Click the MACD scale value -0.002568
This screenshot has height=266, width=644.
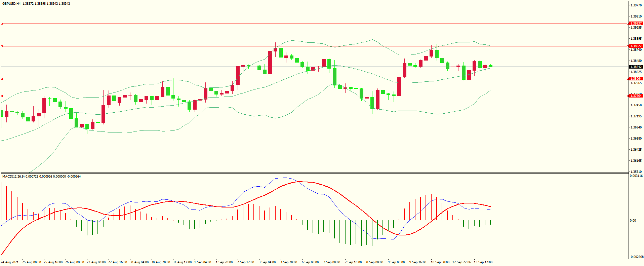[x=636, y=257]
